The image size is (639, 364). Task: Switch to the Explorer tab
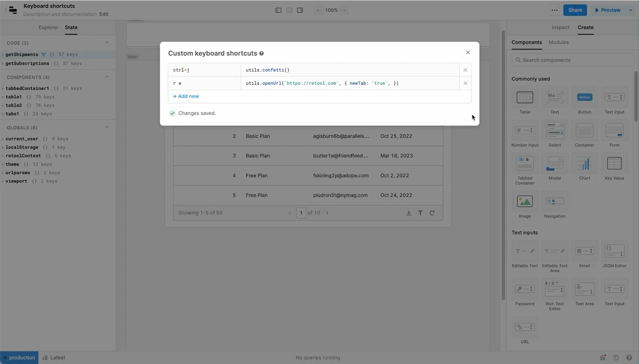[48, 27]
